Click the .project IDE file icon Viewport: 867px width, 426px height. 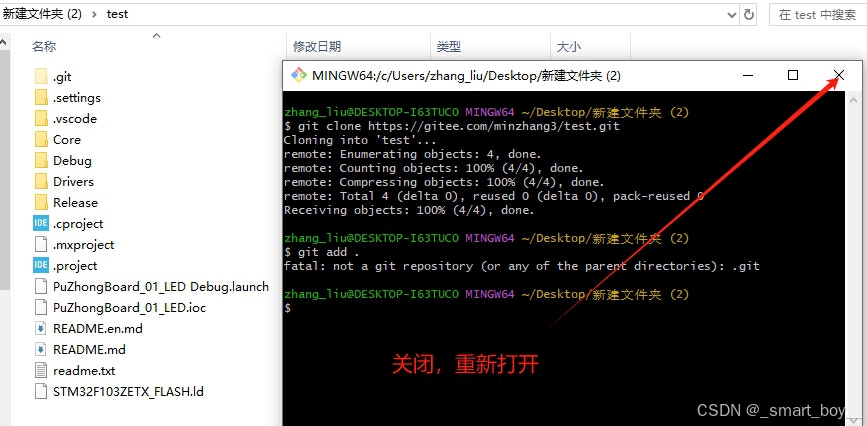tap(41, 266)
